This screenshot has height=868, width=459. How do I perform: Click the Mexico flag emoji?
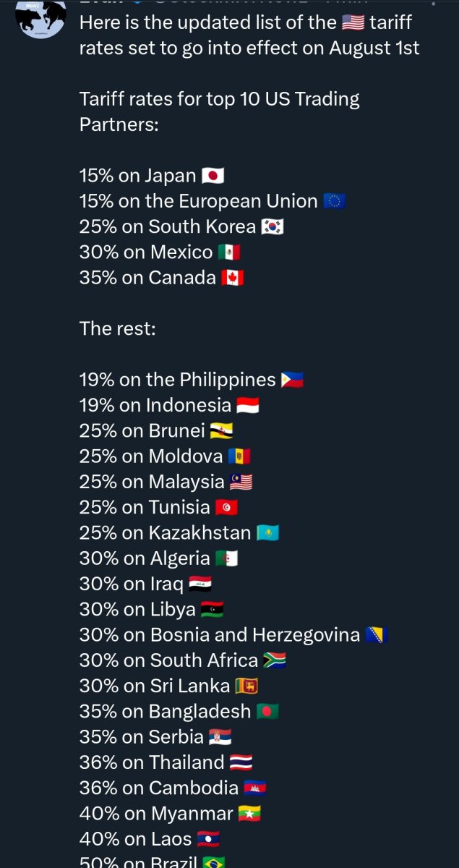click(x=228, y=252)
